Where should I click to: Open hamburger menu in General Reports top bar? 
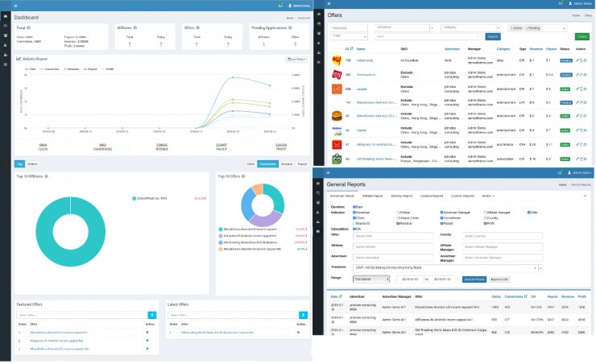pyautogui.click(x=328, y=172)
